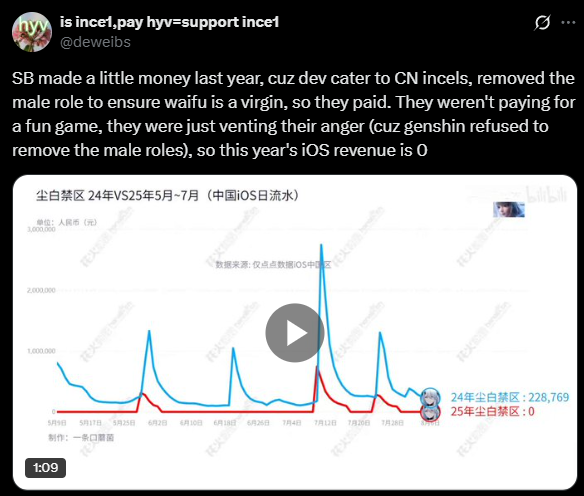584x496 pixels.
Task: Select the blue legend label 24年尘白禁区 : 228,769
Action: pyautogui.click(x=510, y=397)
